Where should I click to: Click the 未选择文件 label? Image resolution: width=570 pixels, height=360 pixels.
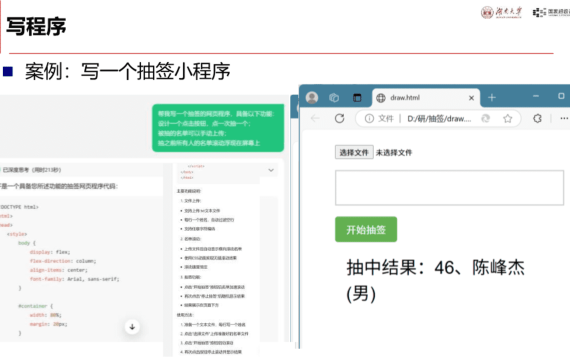click(x=394, y=153)
